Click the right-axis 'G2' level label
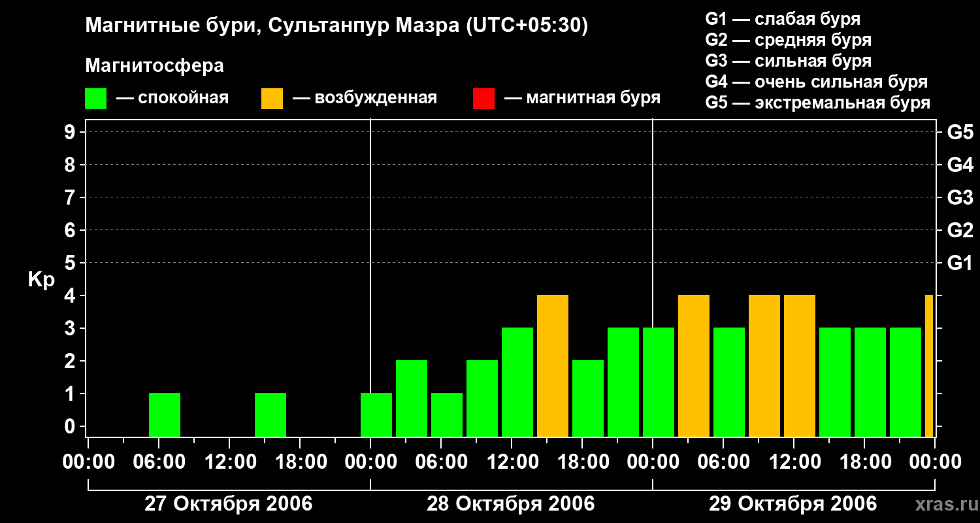Image resolution: width=980 pixels, height=523 pixels. click(x=960, y=231)
